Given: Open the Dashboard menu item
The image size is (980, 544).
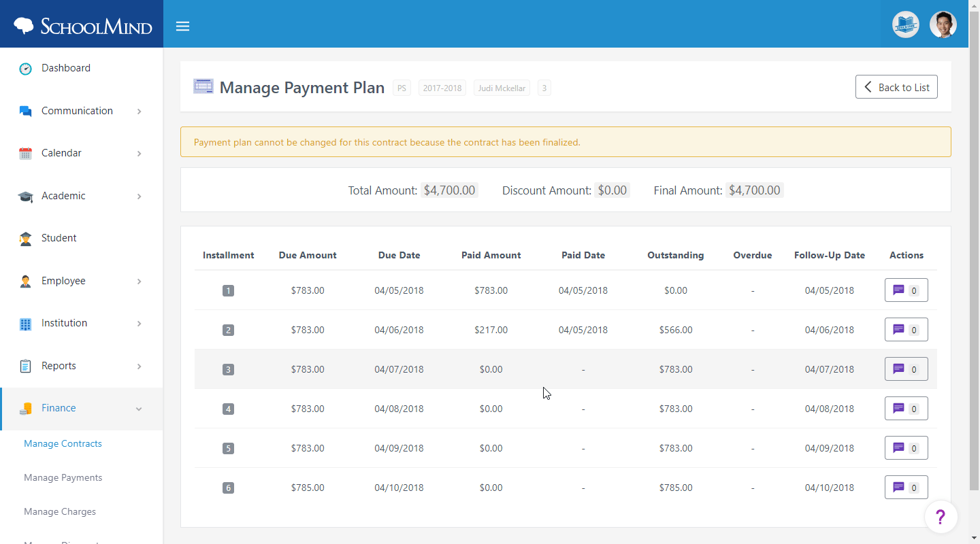Looking at the screenshot, I should (x=82, y=68).
